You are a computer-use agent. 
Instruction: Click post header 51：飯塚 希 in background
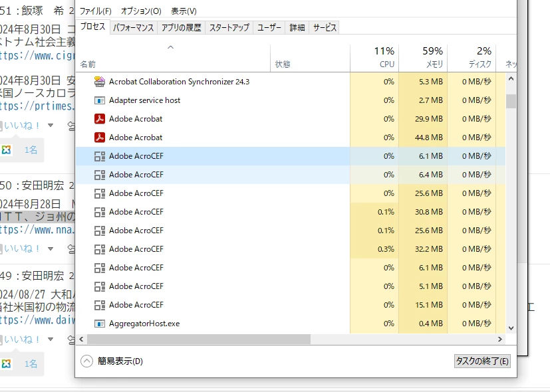(37, 11)
